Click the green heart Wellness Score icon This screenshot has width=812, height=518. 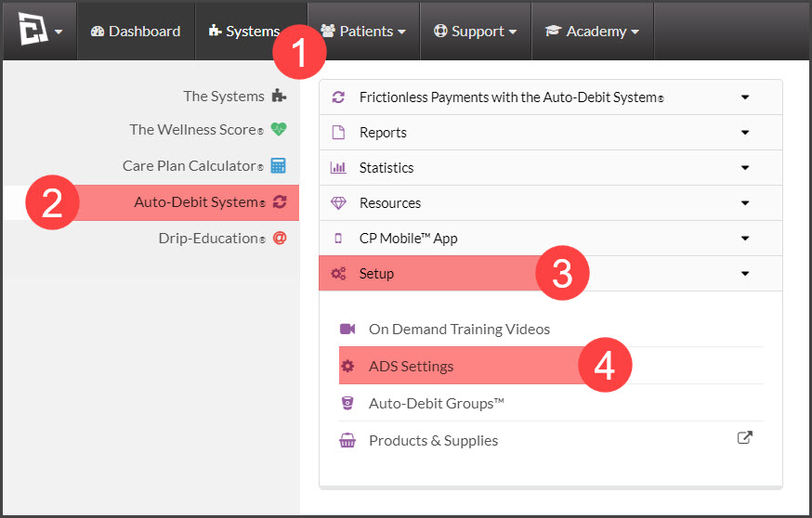(279, 129)
